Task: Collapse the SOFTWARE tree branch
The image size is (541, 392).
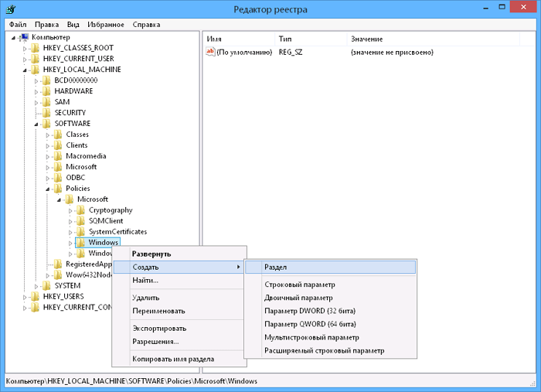Action: point(36,124)
